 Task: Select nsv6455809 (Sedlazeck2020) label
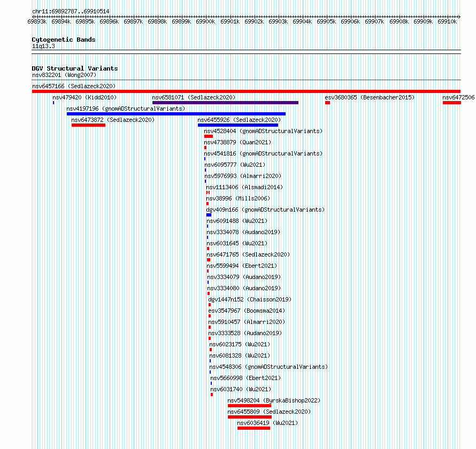point(269,412)
